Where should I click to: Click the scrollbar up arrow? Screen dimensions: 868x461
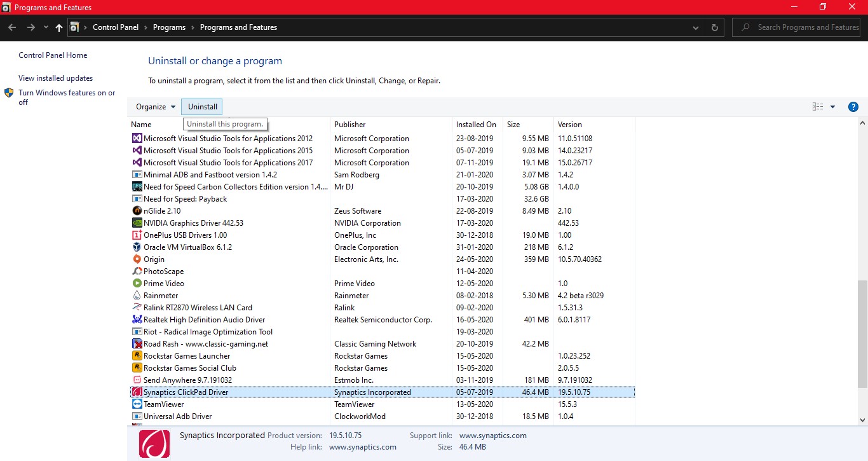coord(862,123)
